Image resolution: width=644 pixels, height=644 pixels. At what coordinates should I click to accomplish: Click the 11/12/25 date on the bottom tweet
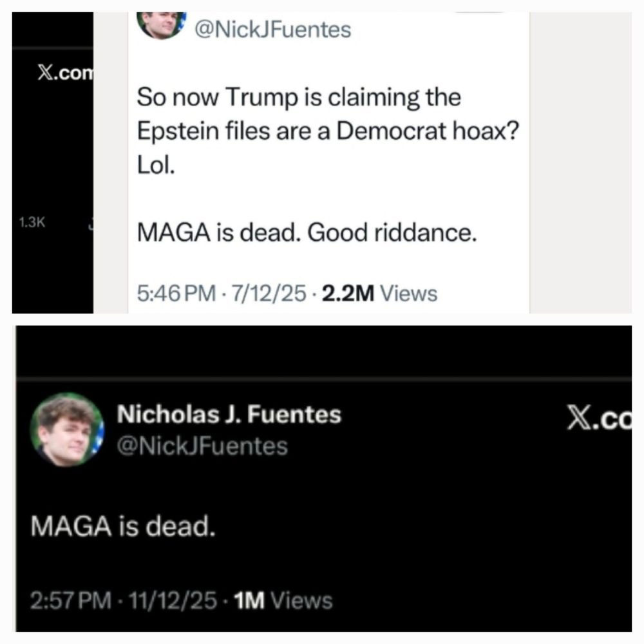point(172,601)
